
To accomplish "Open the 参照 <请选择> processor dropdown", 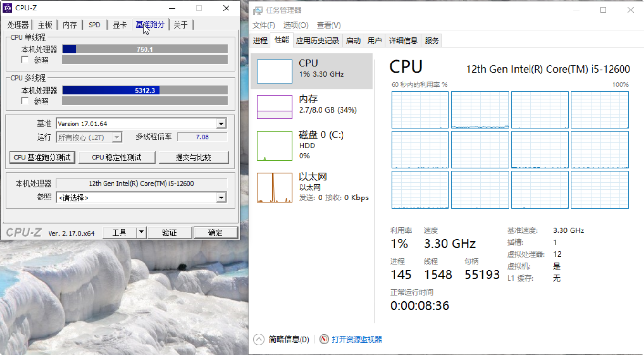I will point(221,198).
